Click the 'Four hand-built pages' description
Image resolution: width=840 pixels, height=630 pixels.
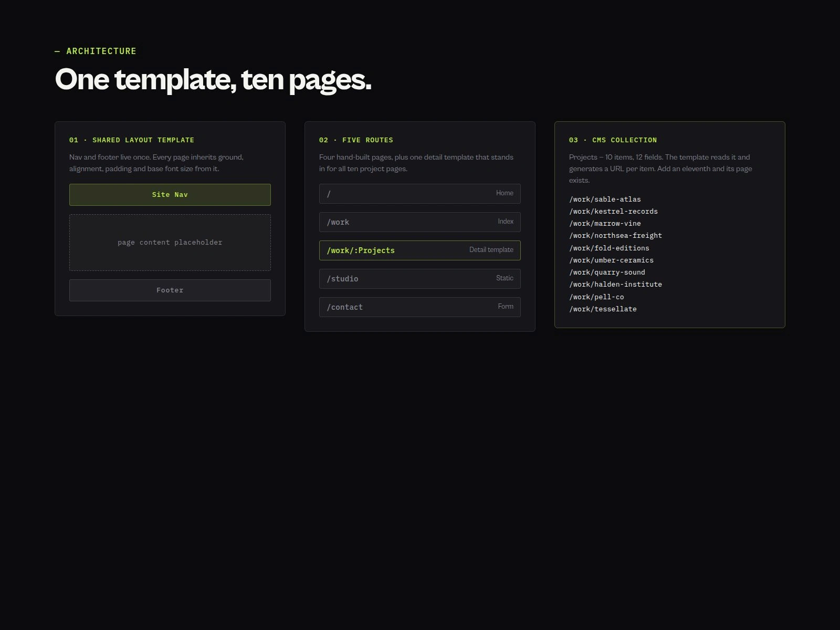coord(416,163)
